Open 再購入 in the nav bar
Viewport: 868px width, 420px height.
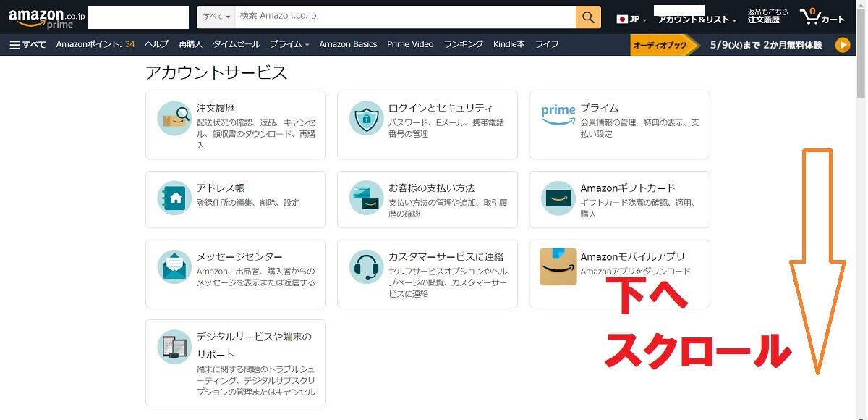click(190, 44)
